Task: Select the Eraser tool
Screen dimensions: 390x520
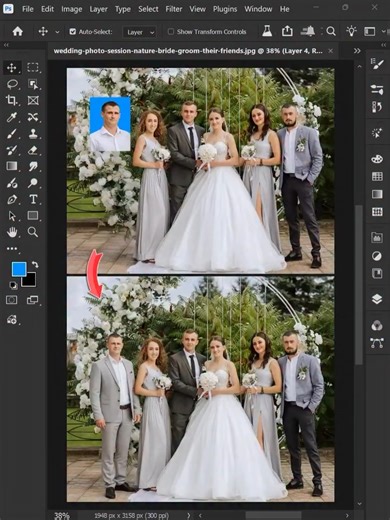Action: coord(33,150)
